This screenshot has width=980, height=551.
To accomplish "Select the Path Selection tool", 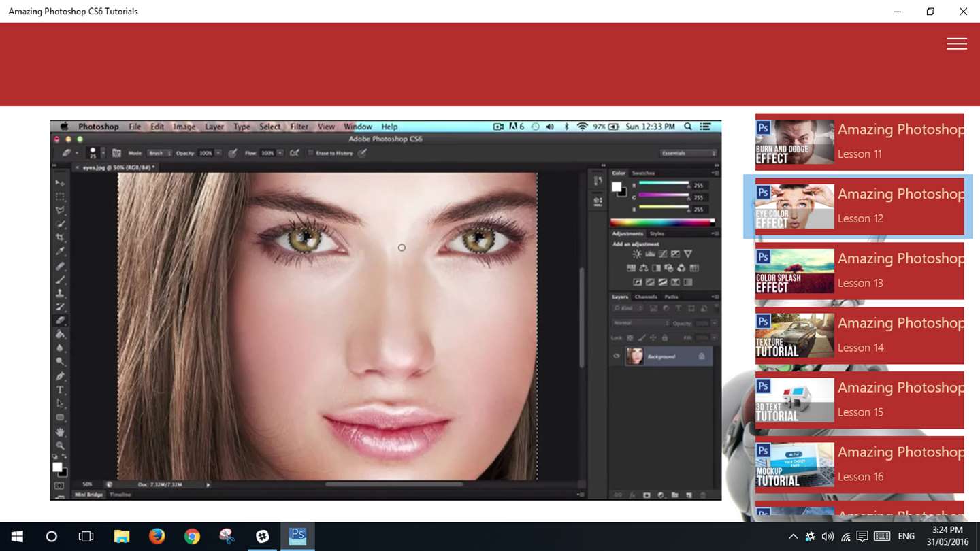I will pyautogui.click(x=60, y=403).
